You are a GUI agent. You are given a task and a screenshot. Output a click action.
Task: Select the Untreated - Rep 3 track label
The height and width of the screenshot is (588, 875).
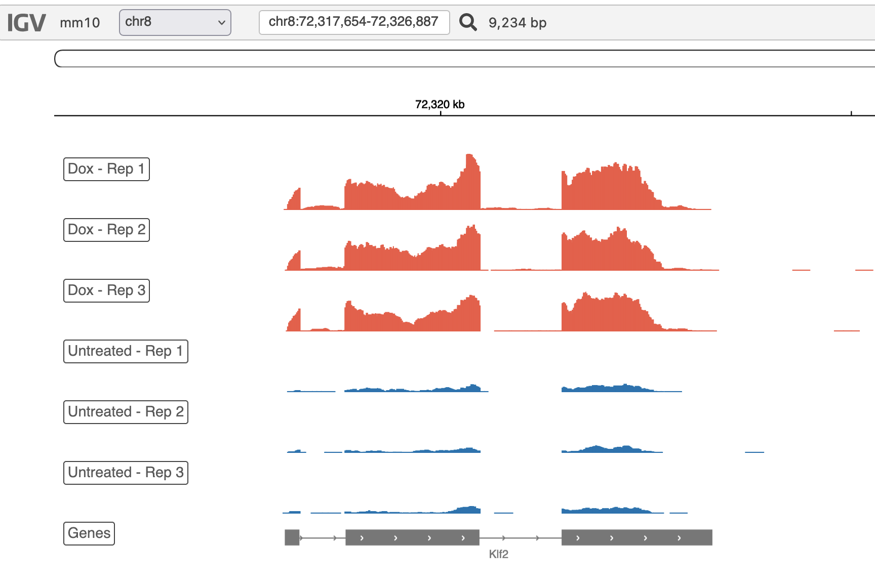(x=126, y=473)
